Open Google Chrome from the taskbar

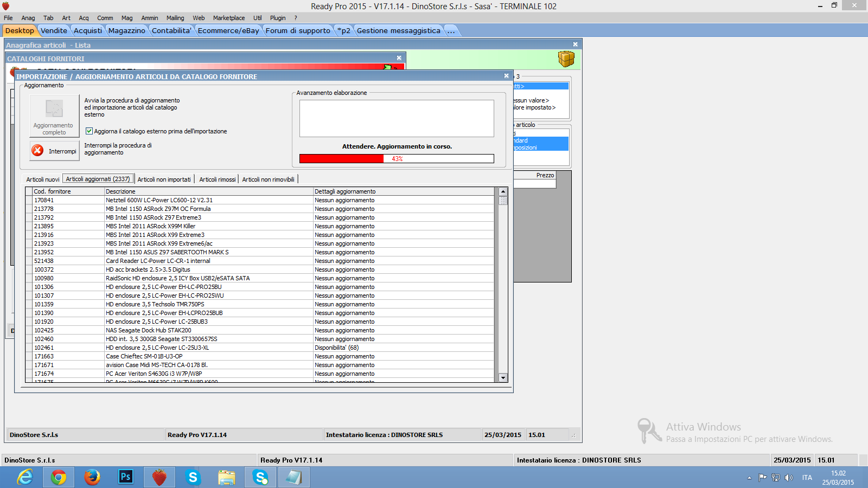pyautogui.click(x=59, y=477)
